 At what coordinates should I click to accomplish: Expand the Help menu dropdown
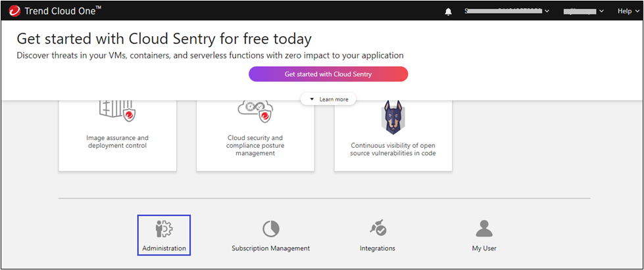[628, 11]
